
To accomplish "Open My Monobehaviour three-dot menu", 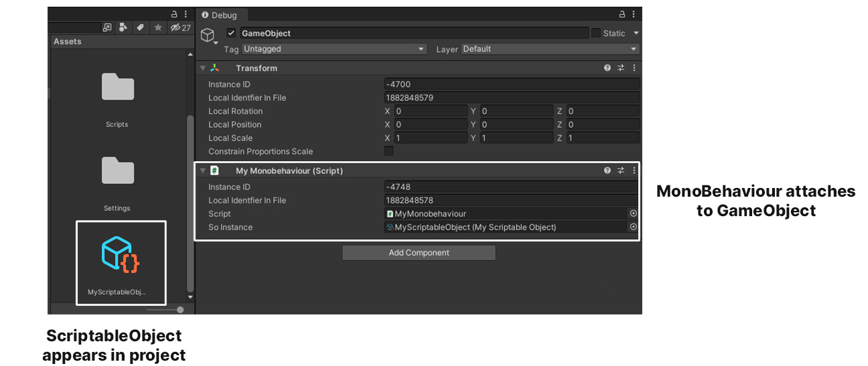I will pos(634,171).
